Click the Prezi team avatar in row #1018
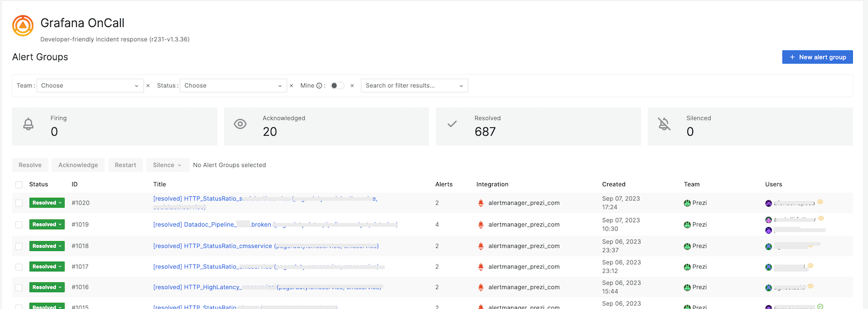This screenshot has width=868, height=309. click(687, 246)
